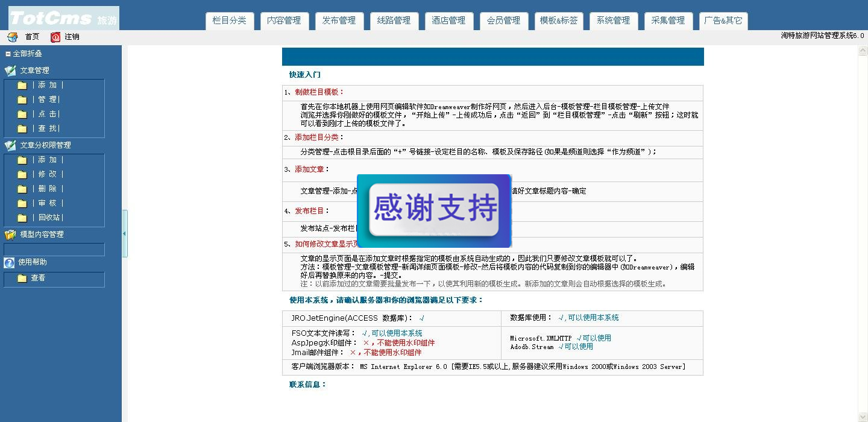Screen dimensions: 868x422
Task: Click folder icon beside 查看
Action: [x=22, y=278]
